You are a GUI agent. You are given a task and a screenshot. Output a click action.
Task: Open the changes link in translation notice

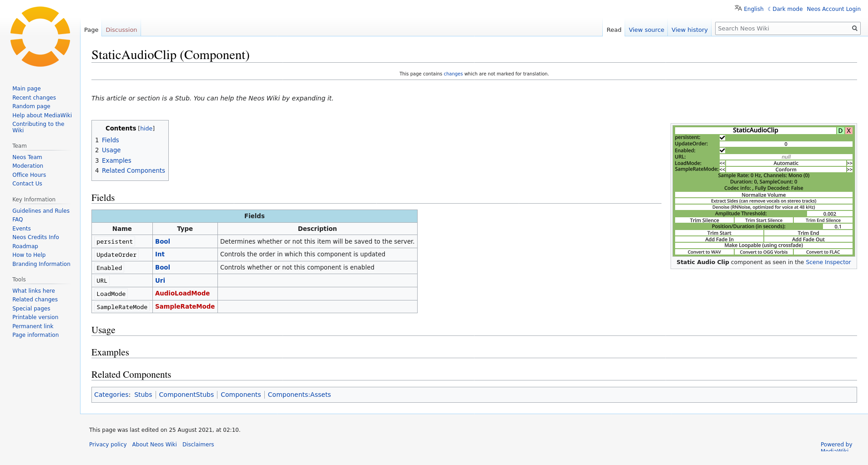[x=453, y=74]
